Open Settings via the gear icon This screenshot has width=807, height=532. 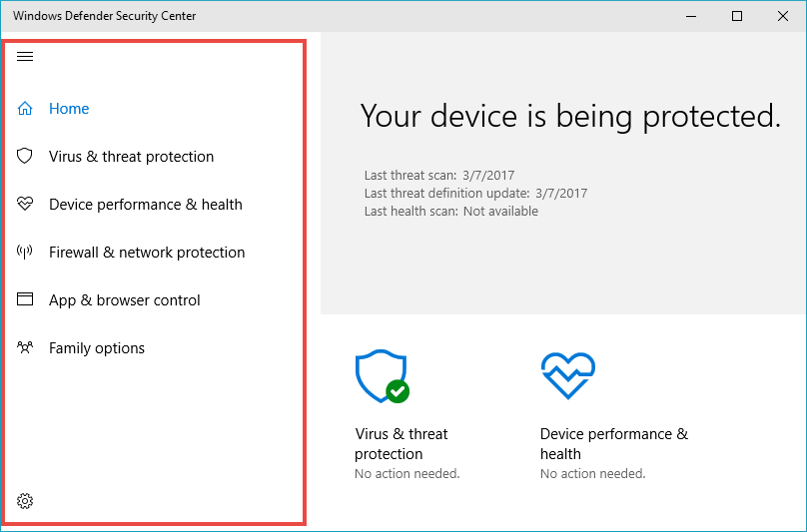tap(25, 501)
